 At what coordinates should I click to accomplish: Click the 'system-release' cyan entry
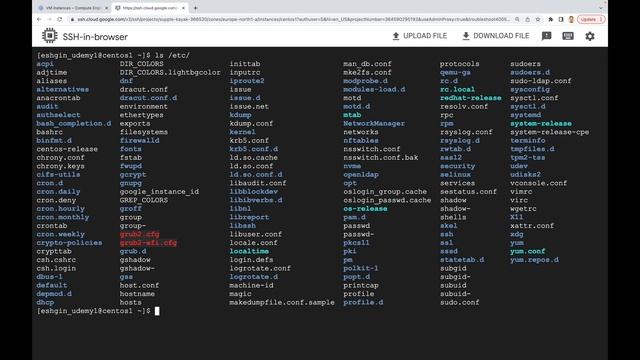point(541,124)
